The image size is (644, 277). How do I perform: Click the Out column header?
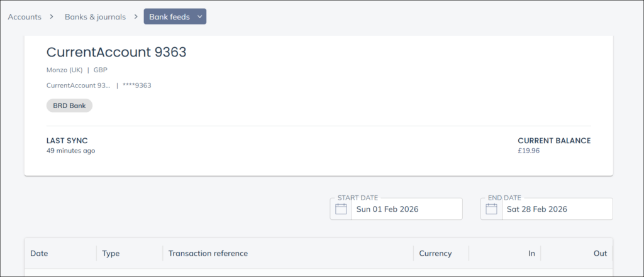(600, 254)
